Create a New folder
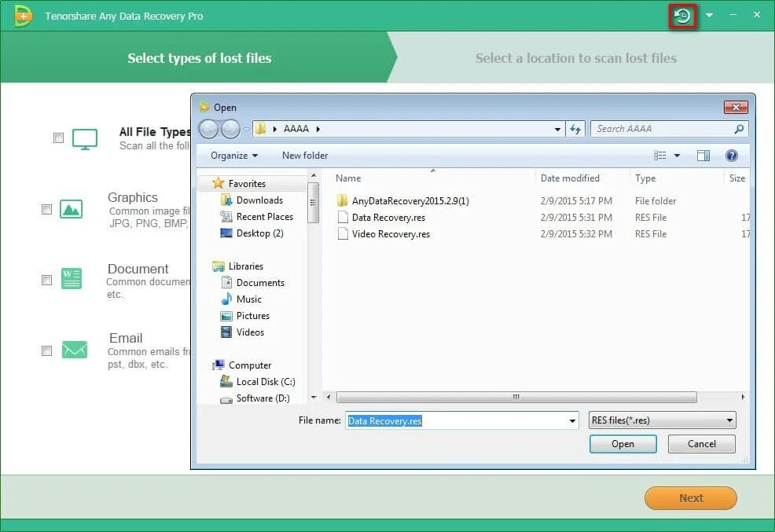Image resolution: width=775 pixels, height=532 pixels. click(x=305, y=156)
